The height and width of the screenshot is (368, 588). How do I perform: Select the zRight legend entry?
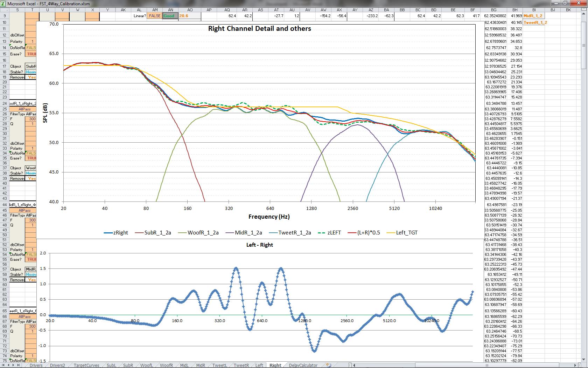pyautogui.click(x=116, y=232)
